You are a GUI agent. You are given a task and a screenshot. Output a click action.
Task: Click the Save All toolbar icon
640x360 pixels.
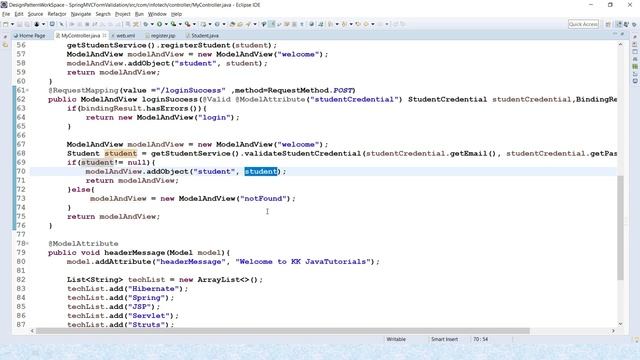click(27, 24)
